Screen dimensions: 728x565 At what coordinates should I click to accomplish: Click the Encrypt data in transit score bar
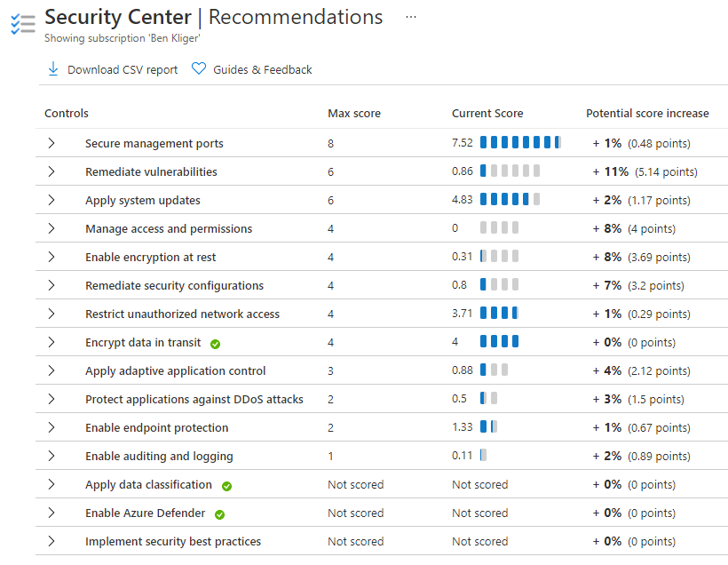pyautogui.click(x=499, y=342)
